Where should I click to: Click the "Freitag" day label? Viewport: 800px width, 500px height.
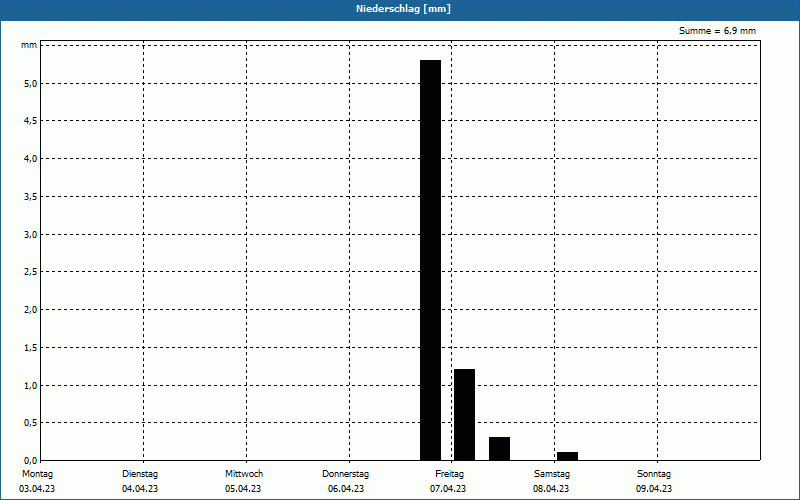pyautogui.click(x=449, y=474)
